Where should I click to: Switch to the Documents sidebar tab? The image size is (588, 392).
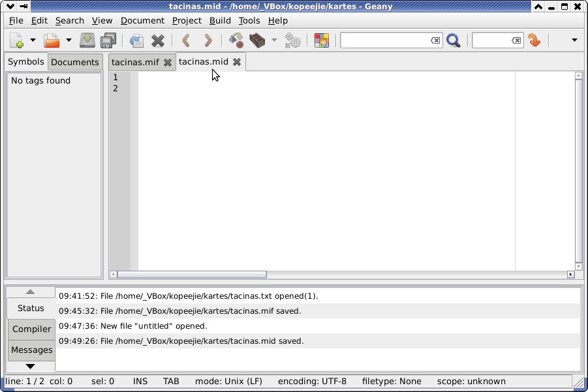pos(75,62)
